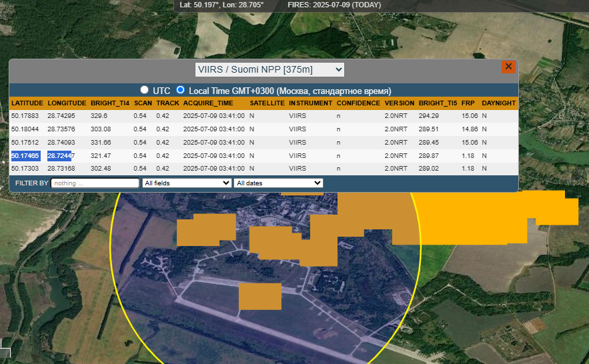The height and width of the screenshot is (364, 589).
Task: Select latitude cell 50.18044
Action: point(25,129)
